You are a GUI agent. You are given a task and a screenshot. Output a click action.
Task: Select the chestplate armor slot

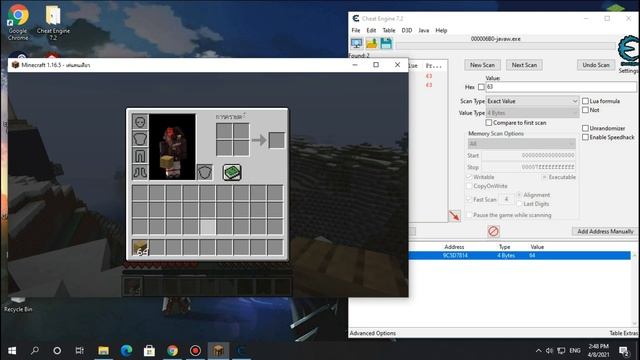140,139
